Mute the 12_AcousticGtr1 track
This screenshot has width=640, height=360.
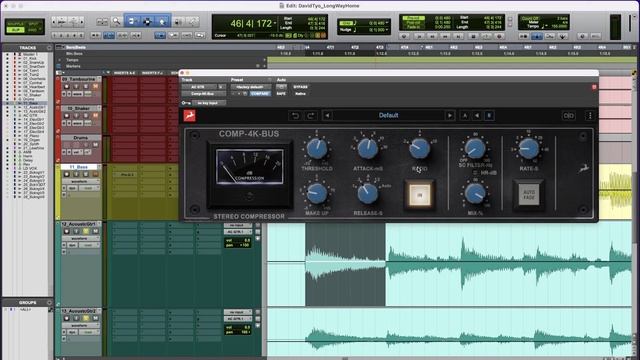[95, 232]
